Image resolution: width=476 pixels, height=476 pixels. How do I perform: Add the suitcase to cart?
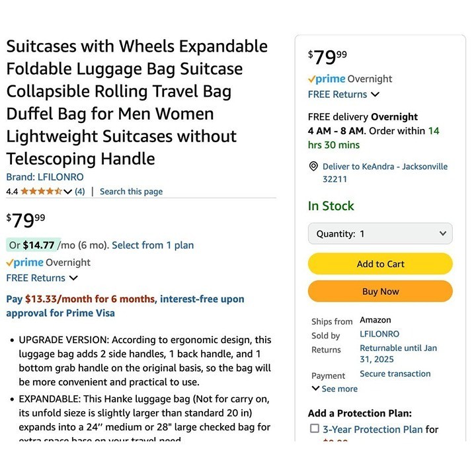click(x=380, y=264)
